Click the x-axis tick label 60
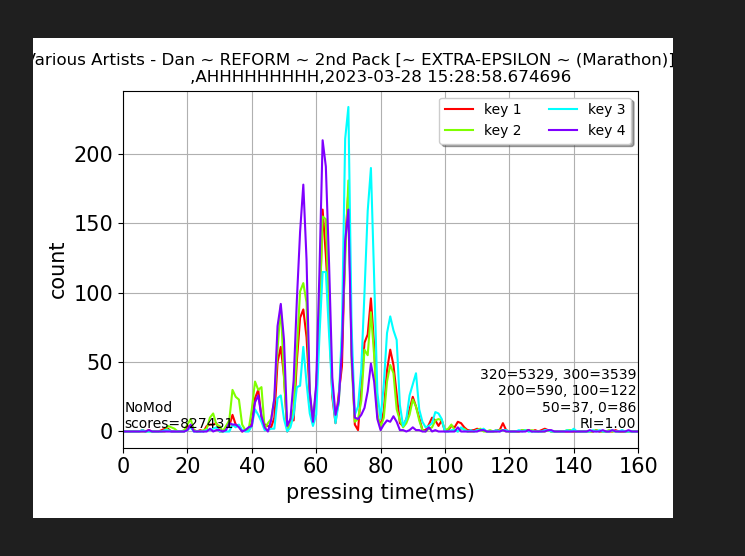 coord(316,466)
